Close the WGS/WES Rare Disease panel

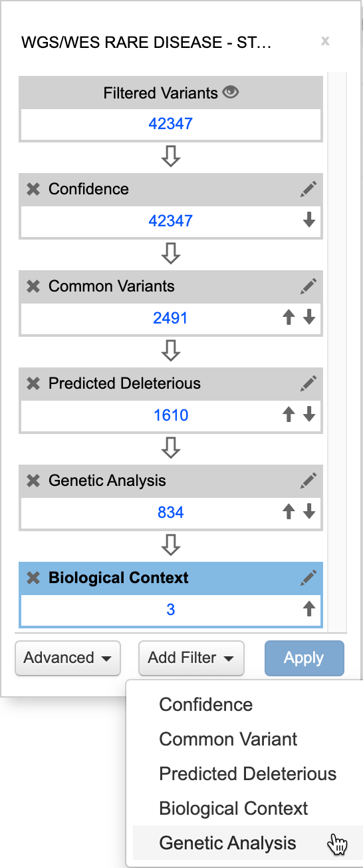tap(325, 41)
